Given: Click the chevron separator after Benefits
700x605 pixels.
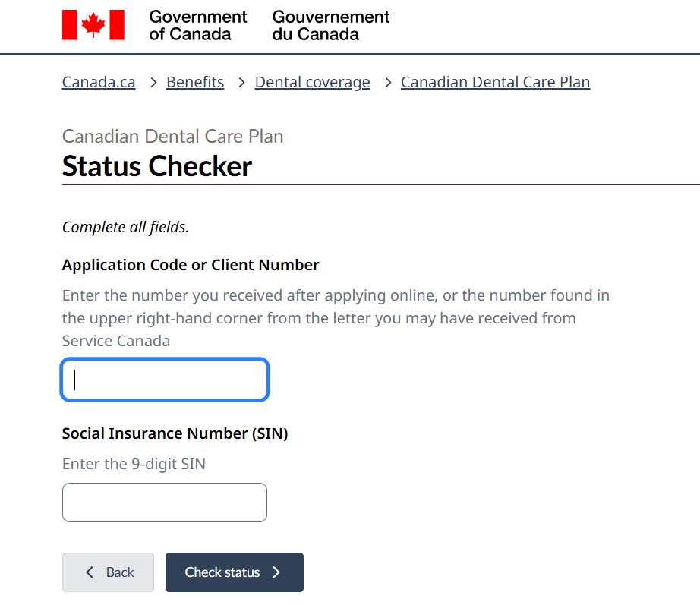Looking at the screenshot, I should pyautogui.click(x=241, y=83).
